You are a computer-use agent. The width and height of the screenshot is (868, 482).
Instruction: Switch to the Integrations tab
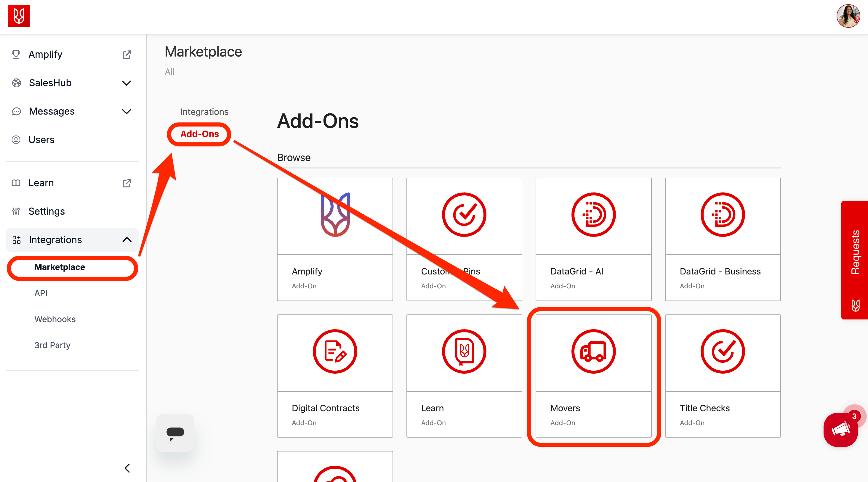pyautogui.click(x=204, y=112)
